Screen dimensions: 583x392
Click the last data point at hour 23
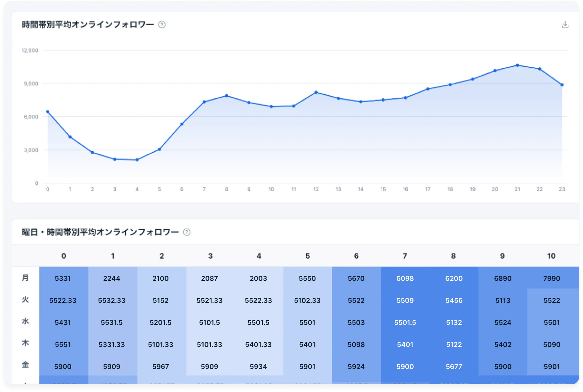pyautogui.click(x=562, y=85)
